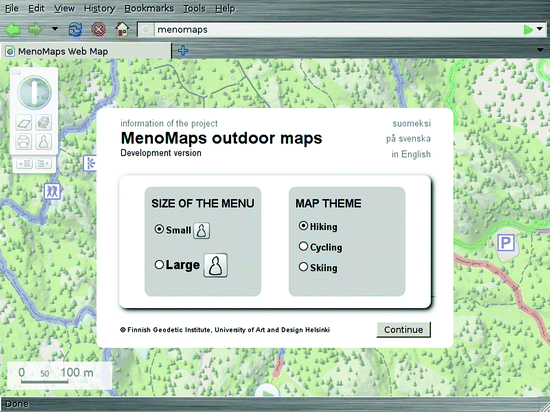Click the Done status bar text
This screenshot has height=412, width=550.
[16, 404]
